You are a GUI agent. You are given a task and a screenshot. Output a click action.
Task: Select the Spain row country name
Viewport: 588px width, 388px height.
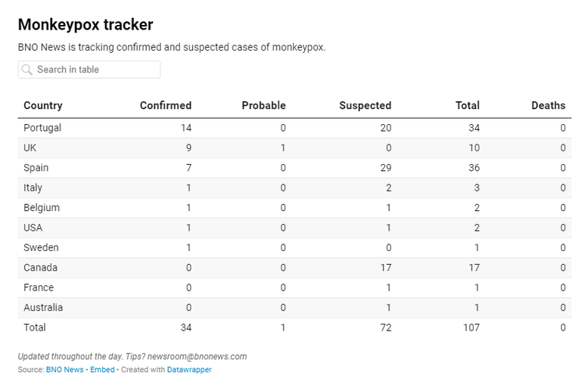click(36, 168)
